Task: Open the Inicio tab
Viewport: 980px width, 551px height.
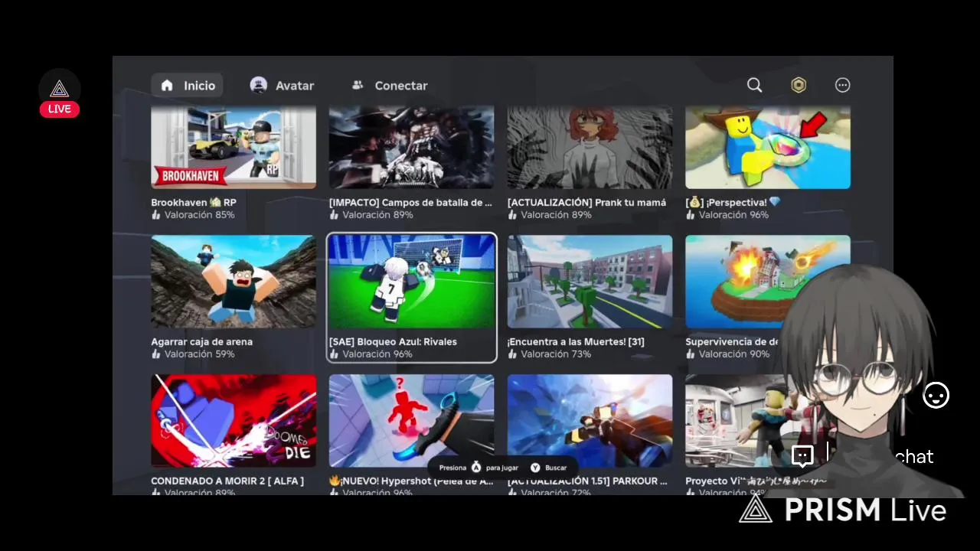Action: pyautogui.click(x=187, y=86)
